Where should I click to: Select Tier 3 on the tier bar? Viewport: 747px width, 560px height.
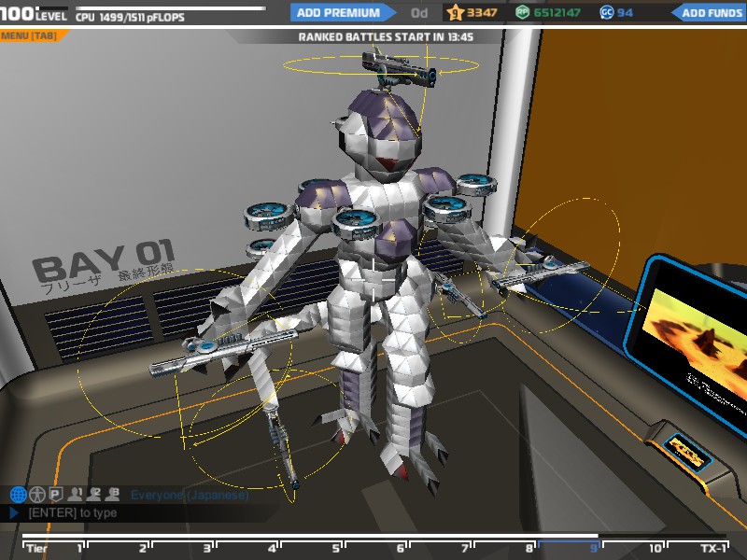[x=183, y=548]
